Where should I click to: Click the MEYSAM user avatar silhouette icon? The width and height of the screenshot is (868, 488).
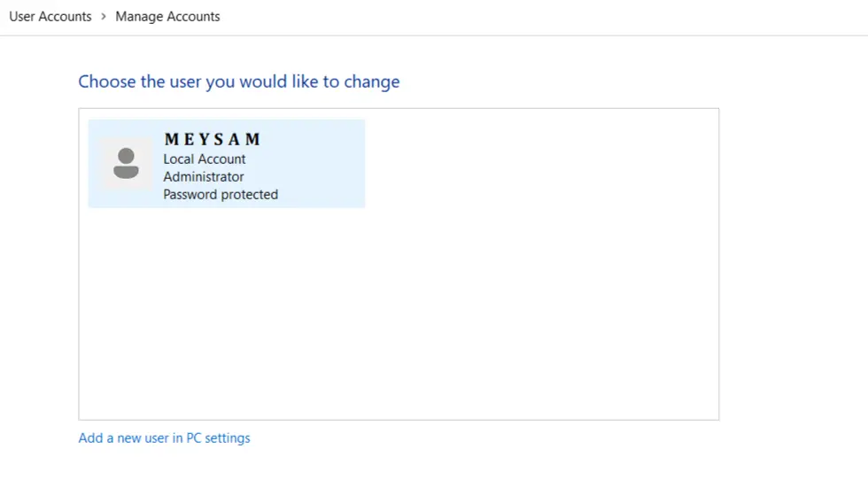pos(127,163)
